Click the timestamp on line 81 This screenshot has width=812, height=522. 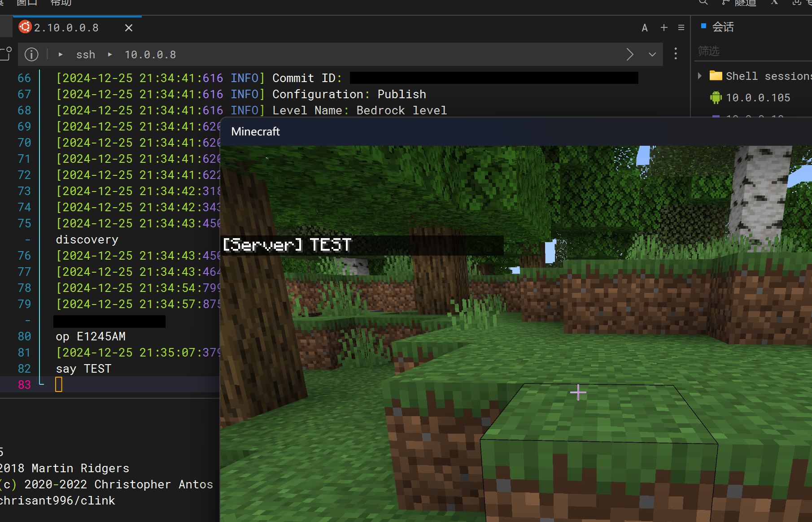[x=138, y=352]
